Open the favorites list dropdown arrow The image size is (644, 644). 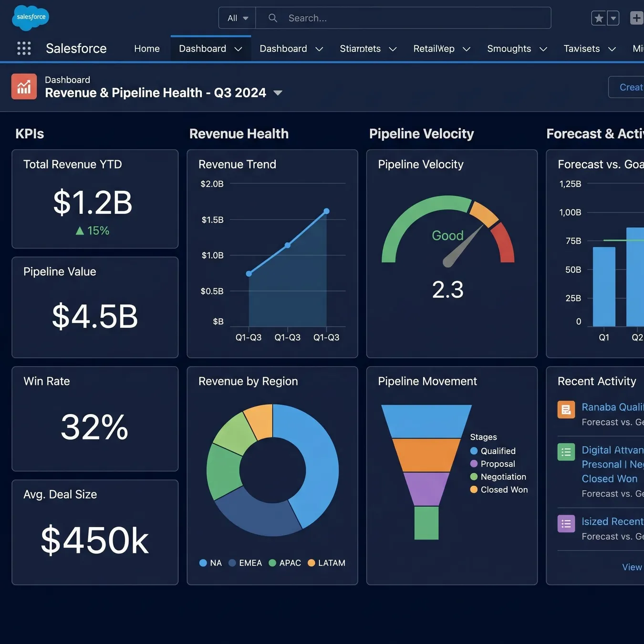(613, 18)
